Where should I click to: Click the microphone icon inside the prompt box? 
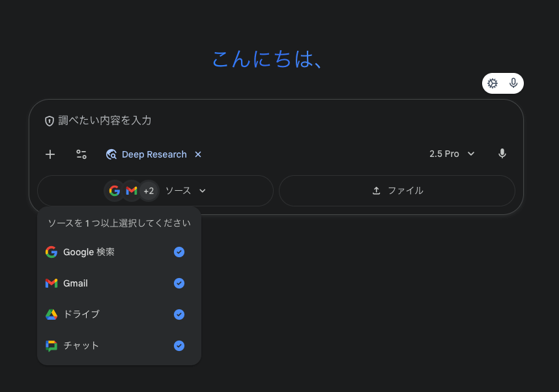point(502,154)
